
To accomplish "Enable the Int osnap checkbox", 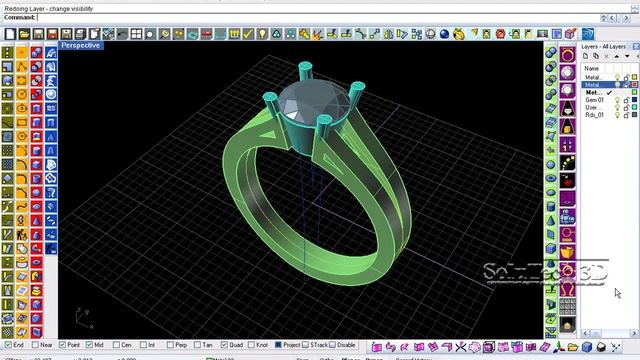I will click(143, 345).
